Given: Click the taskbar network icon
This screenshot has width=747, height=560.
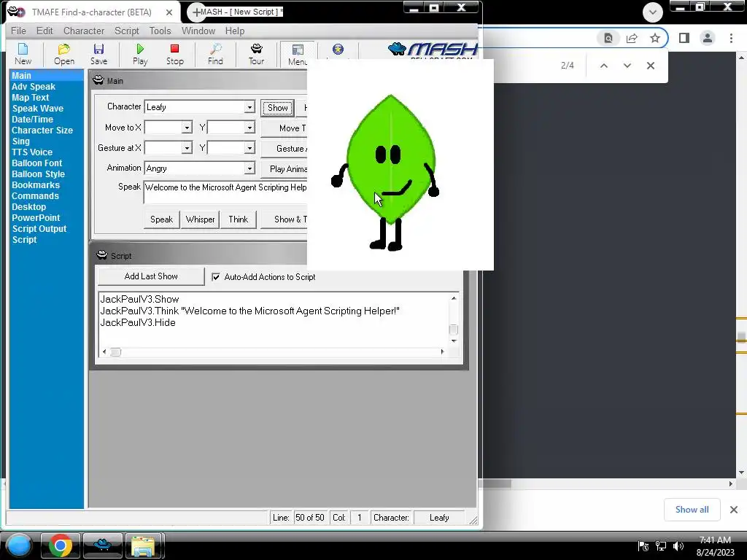Looking at the screenshot, I should [x=661, y=546].
